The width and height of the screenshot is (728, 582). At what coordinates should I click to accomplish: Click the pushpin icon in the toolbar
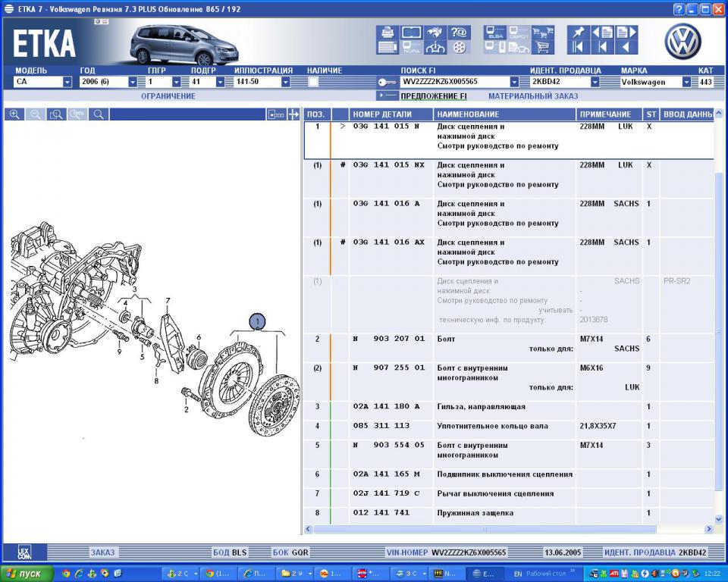coord(578,33)
